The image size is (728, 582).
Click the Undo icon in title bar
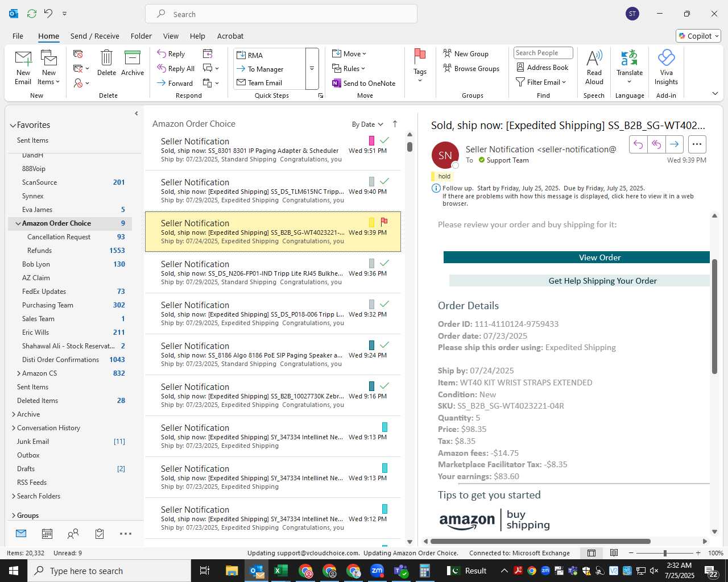point(48,13)
